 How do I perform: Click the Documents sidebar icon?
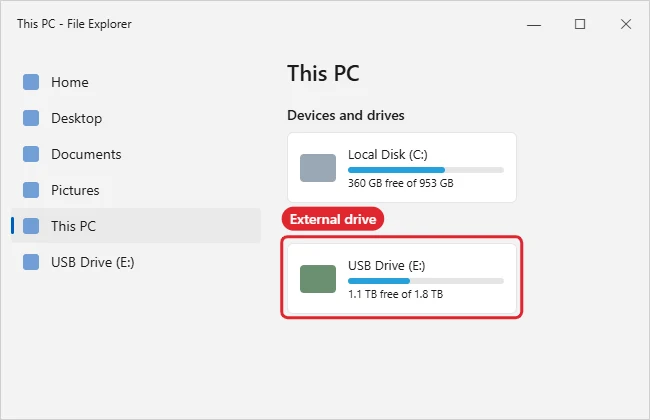pyautogui.click(x=31, y=154)
